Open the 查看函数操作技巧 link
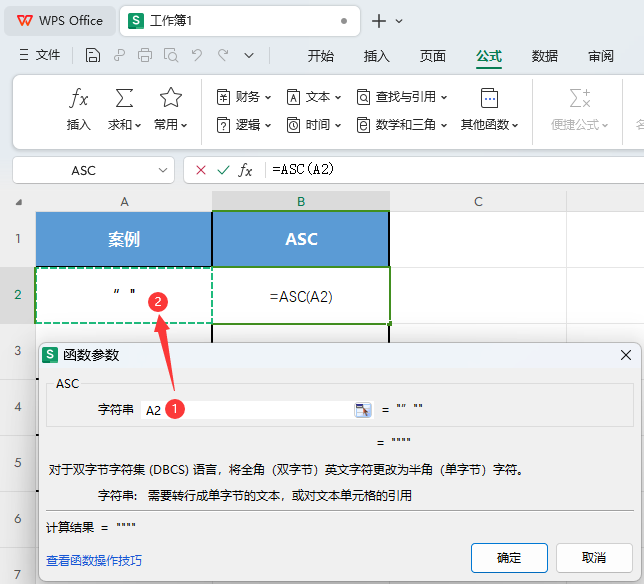Screen dimensions: 644x584 click(94, 560)
